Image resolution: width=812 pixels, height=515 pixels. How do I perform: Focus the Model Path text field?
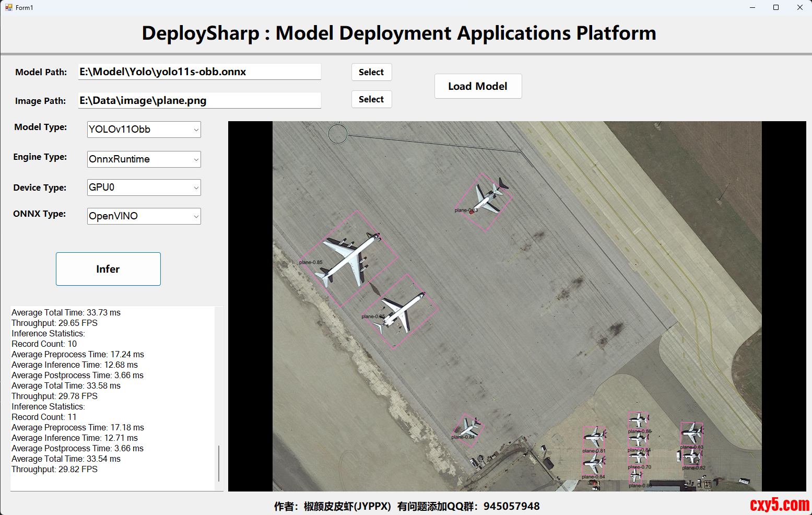tap(199, 72)
